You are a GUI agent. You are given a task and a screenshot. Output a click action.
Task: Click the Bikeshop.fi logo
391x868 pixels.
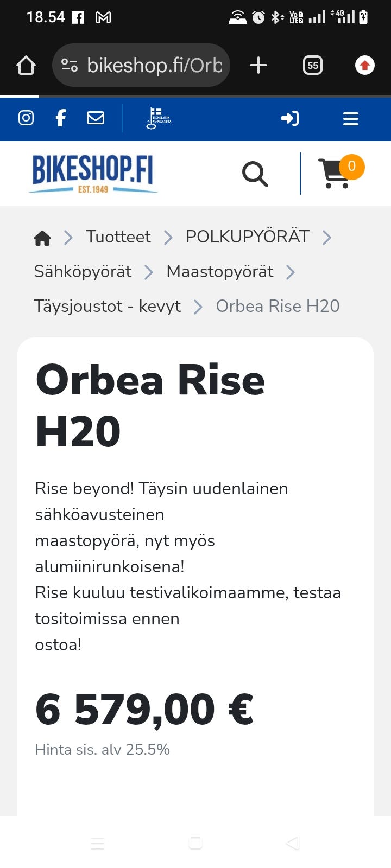coord(93,174)
